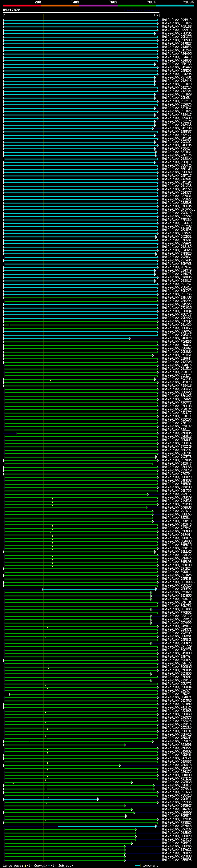Select the UniRef100_C1PGH4 label text
197x868 pixels.
pyautogui.click(x=176, y=358)
